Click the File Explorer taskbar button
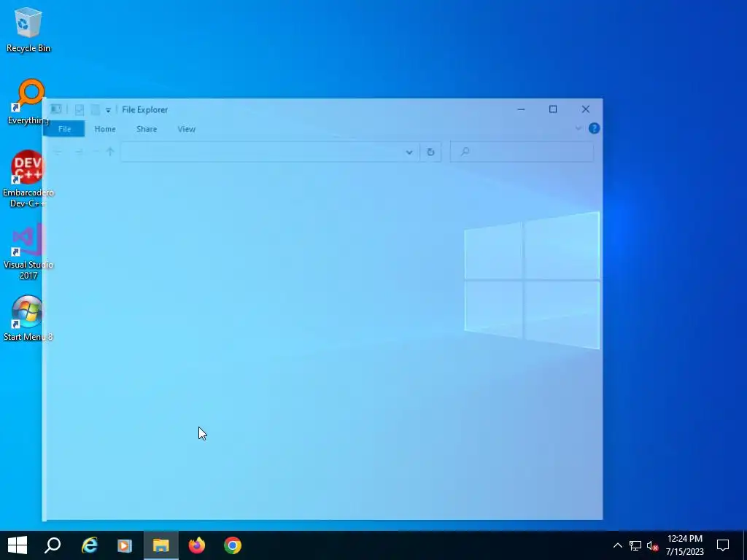The image size is (747, 560). [161, 545]
